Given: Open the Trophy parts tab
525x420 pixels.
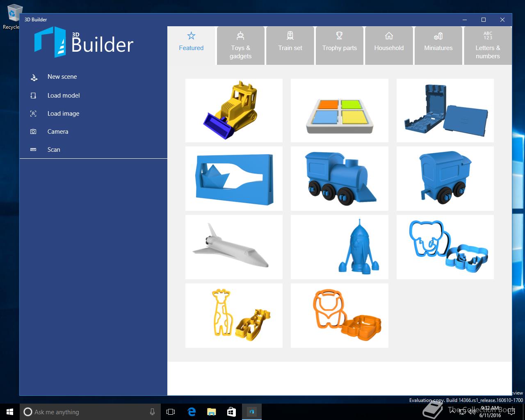Looking at the screenshot, I should [x=339, y=46].
